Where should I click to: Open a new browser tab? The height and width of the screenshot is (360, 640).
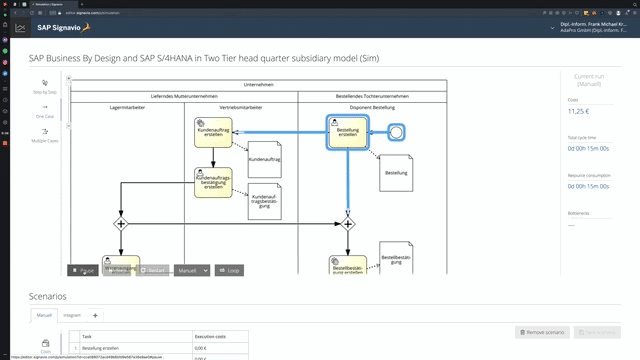[82, 4]
